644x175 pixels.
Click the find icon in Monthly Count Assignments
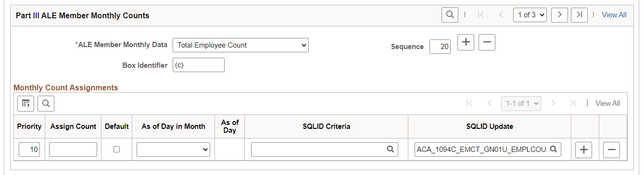point(46,103)
